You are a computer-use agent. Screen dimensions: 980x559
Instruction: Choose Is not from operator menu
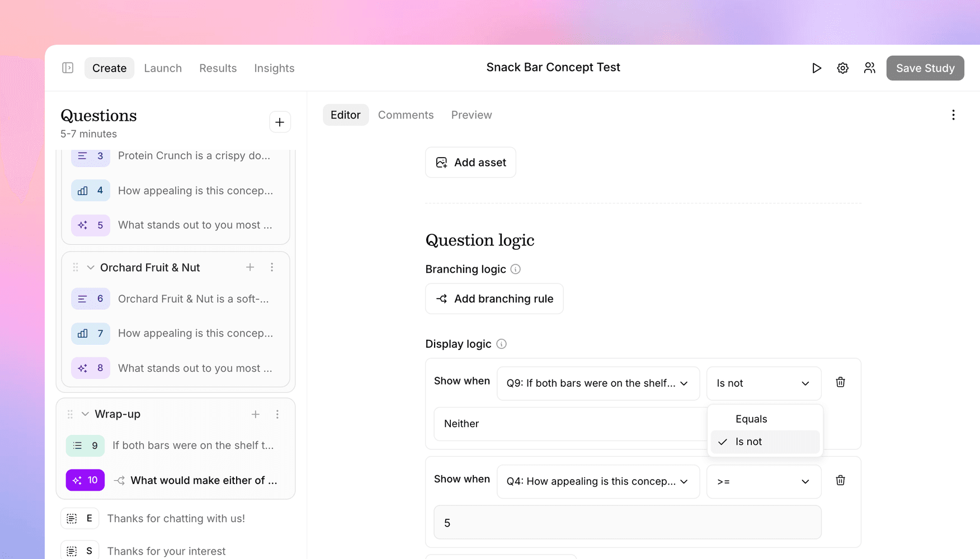(765, 442)
